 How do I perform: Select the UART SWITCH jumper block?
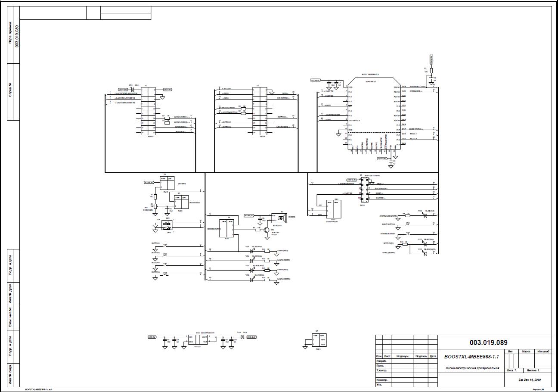coord(334,209)
